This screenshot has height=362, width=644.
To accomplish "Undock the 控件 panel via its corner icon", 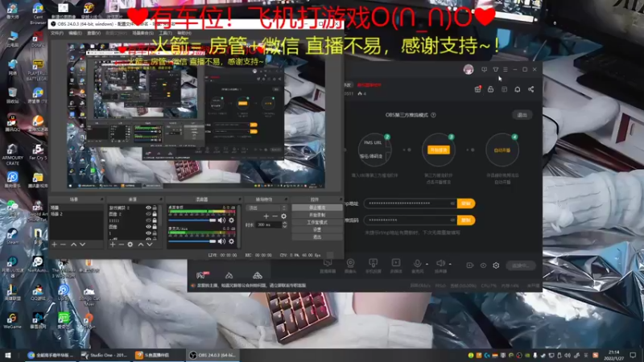I will click(341, 199).
